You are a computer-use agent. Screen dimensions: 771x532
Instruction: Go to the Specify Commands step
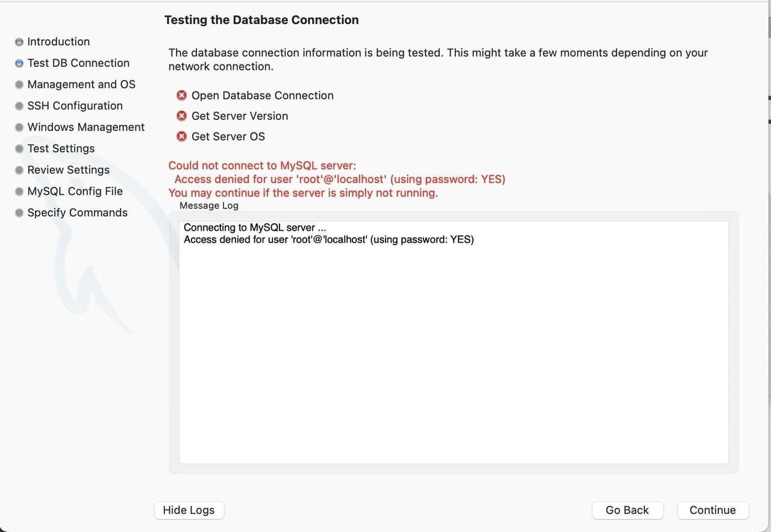coord(77,213)
